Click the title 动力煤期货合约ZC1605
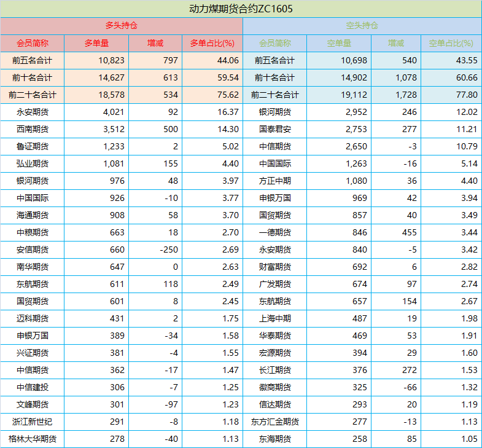 pos(241,9)
